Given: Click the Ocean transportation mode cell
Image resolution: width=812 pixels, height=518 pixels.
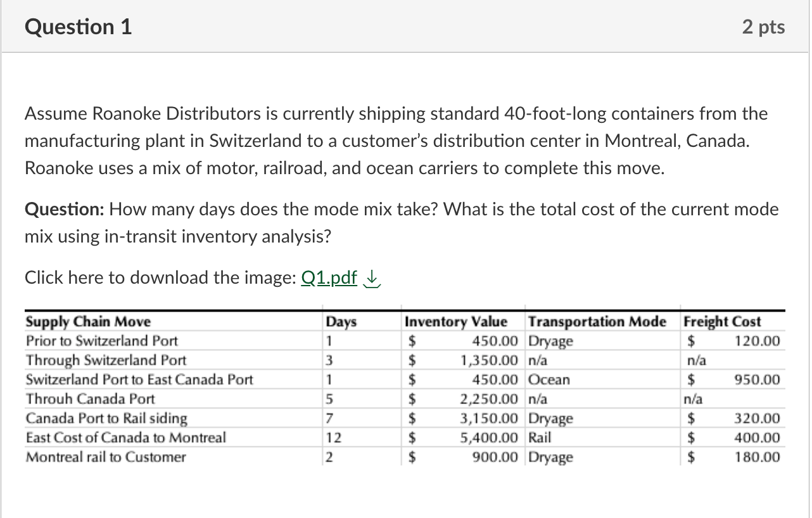Looking at the screenshot, I should tap(549, 380).
